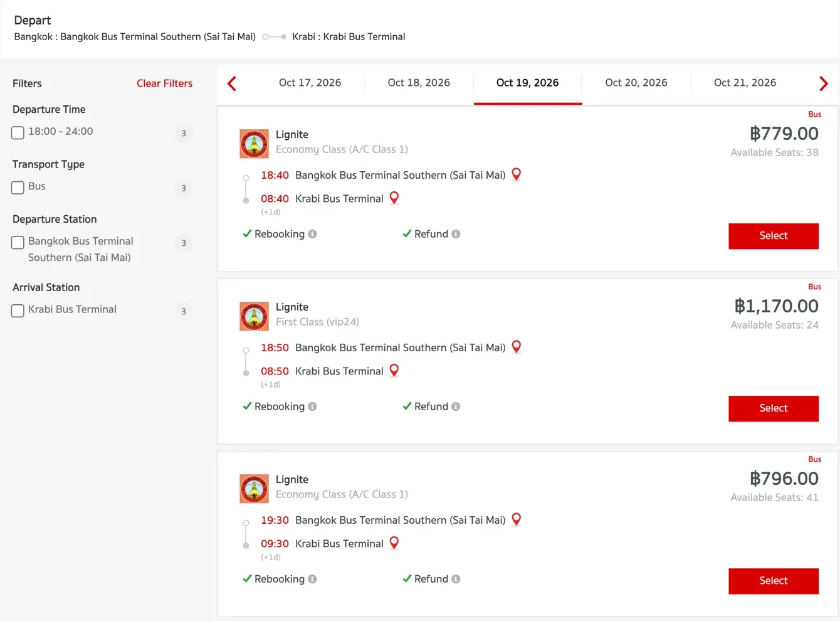Click Lignite logo on the 18:40 trip
This screenshot has height=621, width=840.
coord(254,144)
